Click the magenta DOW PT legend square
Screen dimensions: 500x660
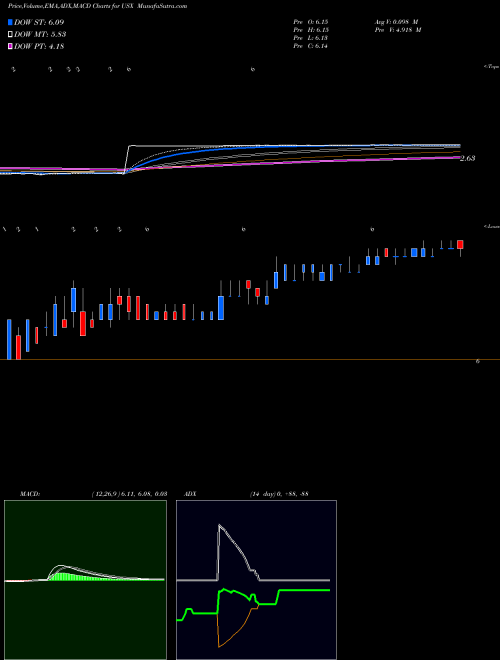(x=10, y=46)
